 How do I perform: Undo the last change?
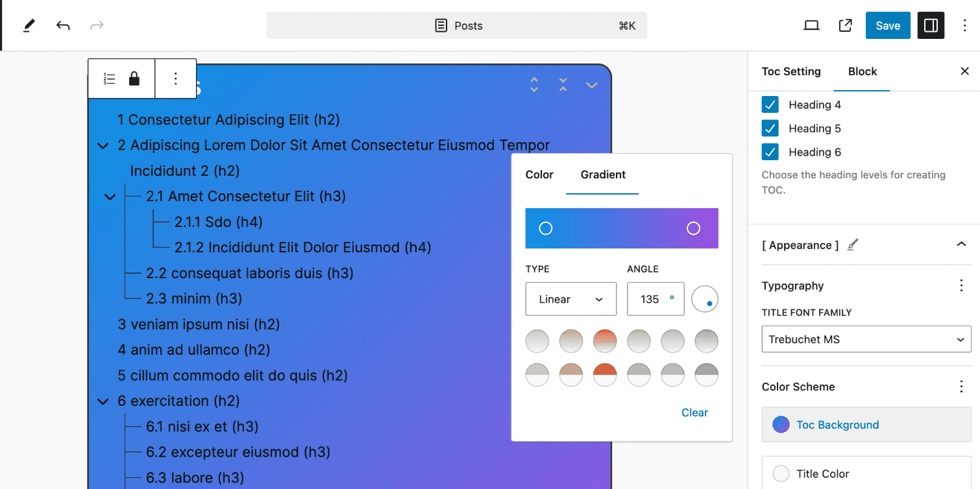pyautogui.click(x=63, y=26)
